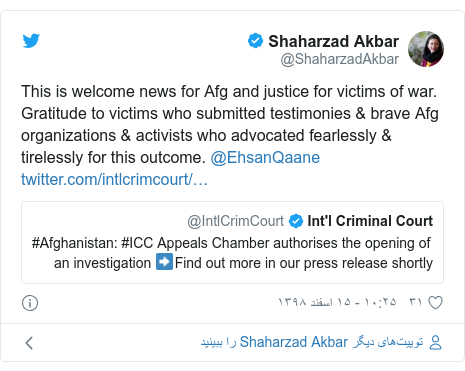Click the @ShaharzadAkbar handle
465x371 pixels.
pos(339,59)
